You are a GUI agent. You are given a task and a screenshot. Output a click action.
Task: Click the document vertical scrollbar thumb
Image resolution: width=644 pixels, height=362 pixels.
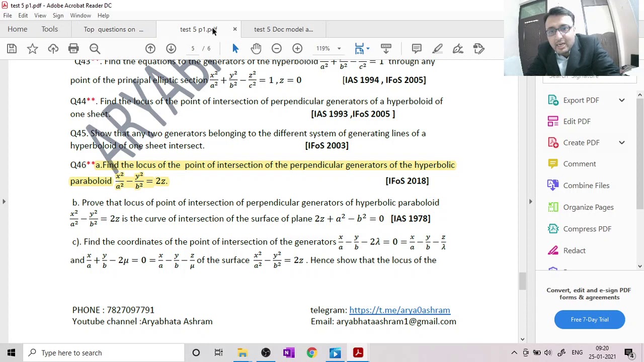[x=523, y=282]
